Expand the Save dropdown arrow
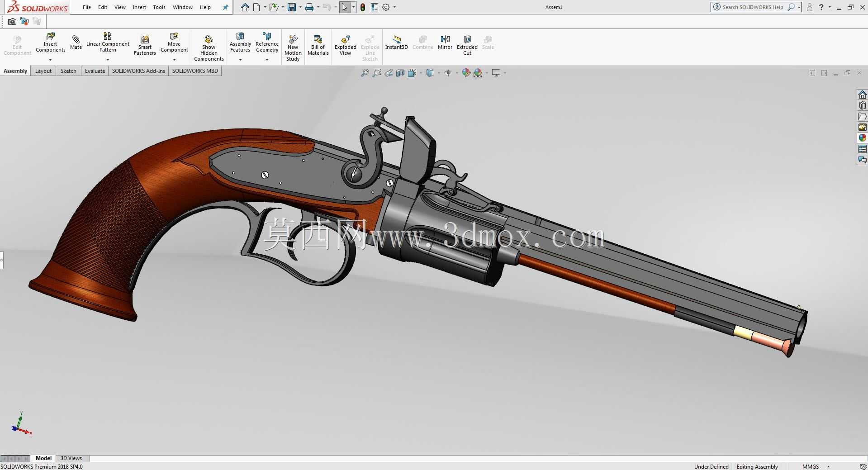 (x=300, y=7)
